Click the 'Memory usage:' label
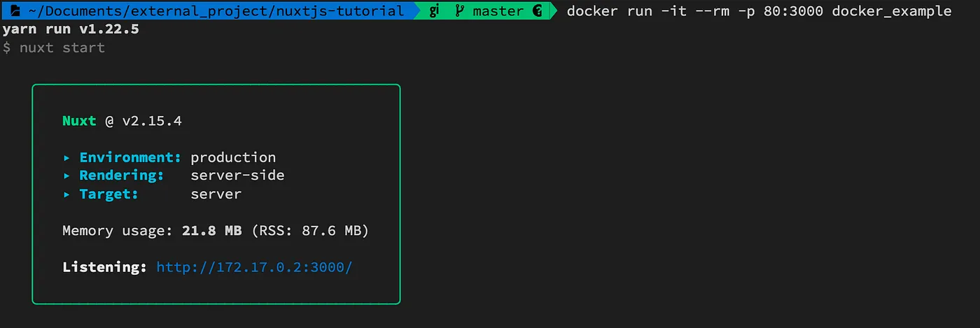 (118, 230)
